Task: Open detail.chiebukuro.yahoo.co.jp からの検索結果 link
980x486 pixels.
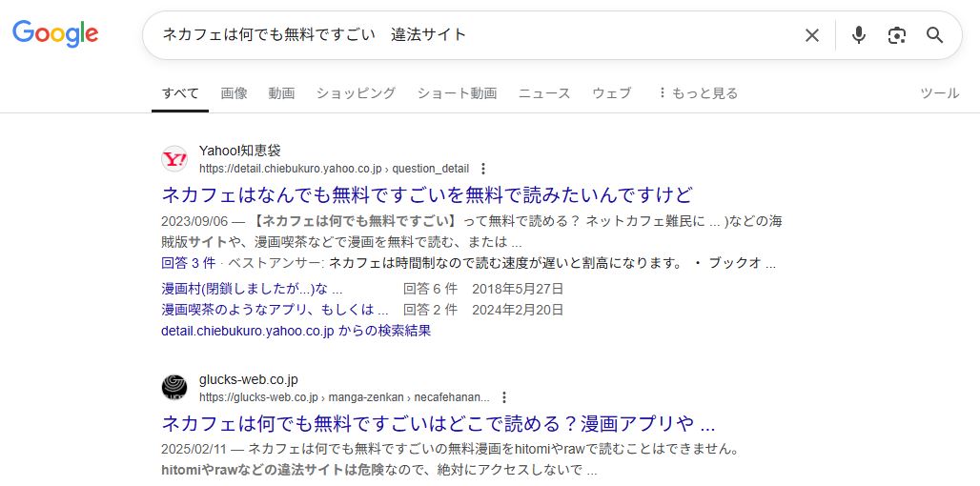Action: pos(296,331)
